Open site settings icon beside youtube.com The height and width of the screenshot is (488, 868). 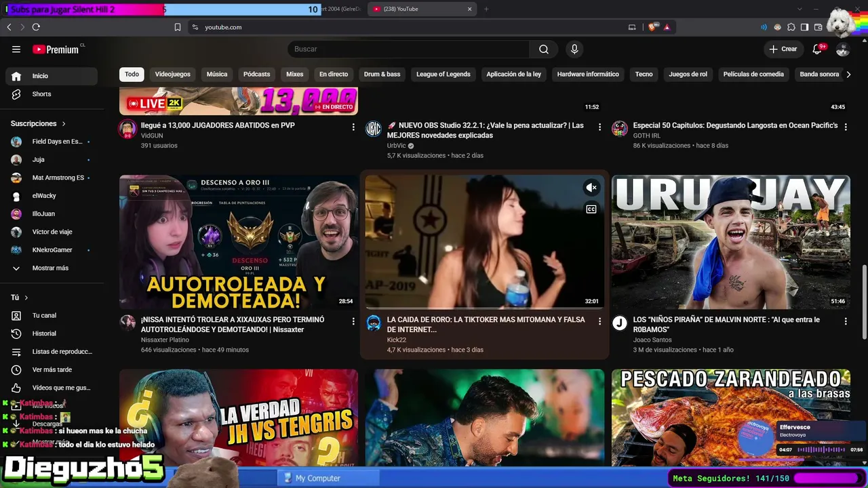[195, 27]
